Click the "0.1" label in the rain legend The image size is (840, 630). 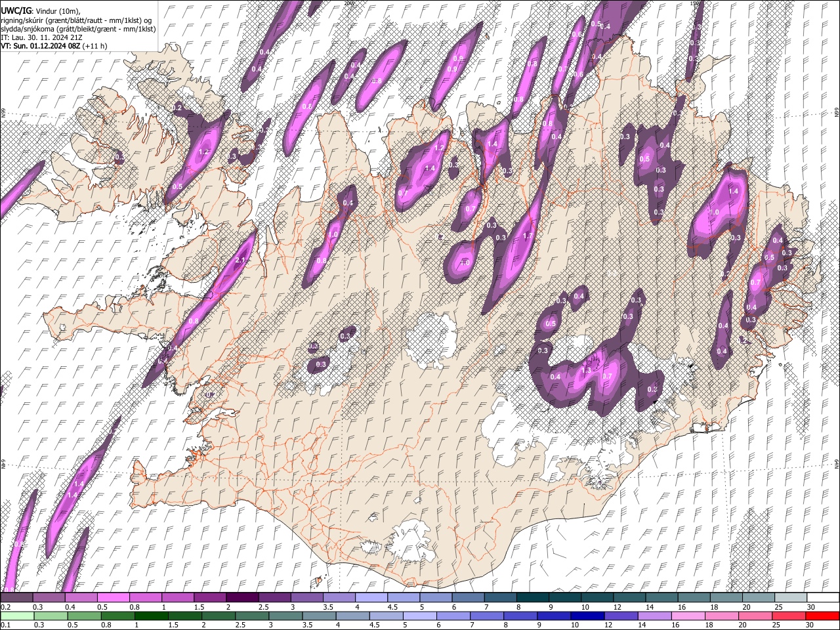pyautogui.click(x=5, y=625)
